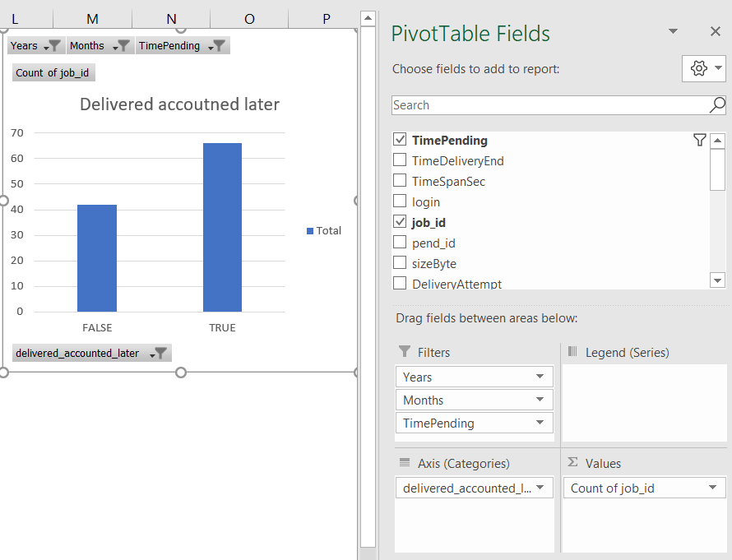Screen dimensions: 732x560
Task: Click the filter funnel beside TimePending field
Action: pos(700,141)
